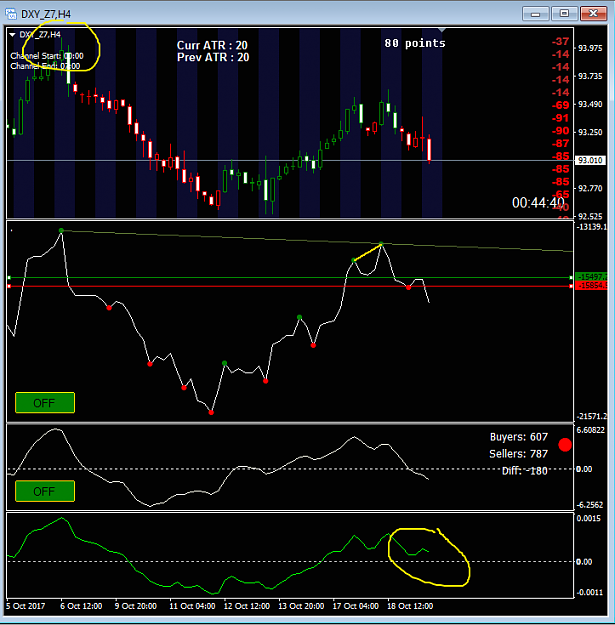Click the 80 points label
The height and width of the screenshot is (625, 615).
(x=415, y=43)
